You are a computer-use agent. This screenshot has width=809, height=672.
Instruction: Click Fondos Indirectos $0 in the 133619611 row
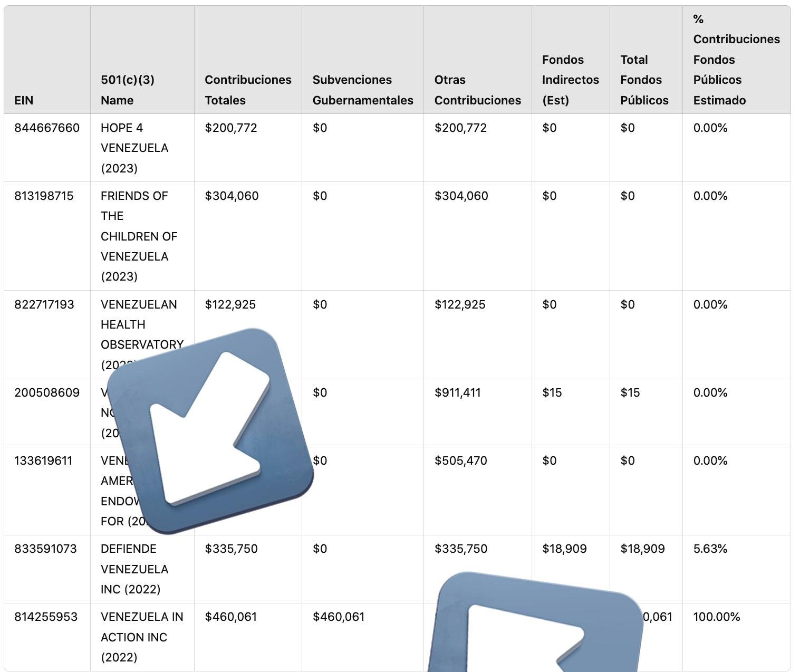tap(549, 460)
